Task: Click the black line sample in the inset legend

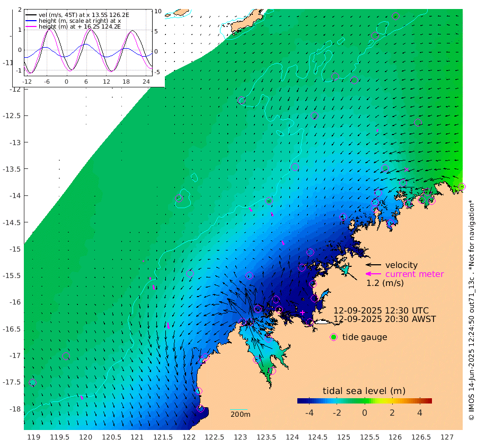Action: click(31, 15)
